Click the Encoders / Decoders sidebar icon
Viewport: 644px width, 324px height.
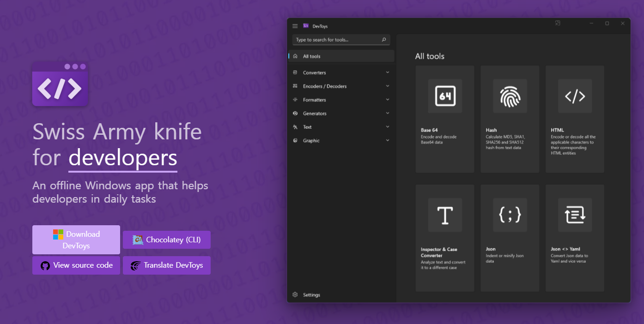pyautogui.click(x=295, y=86)
